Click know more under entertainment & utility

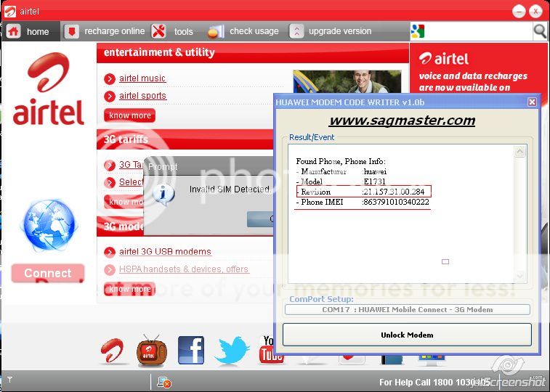pos(130,115)
